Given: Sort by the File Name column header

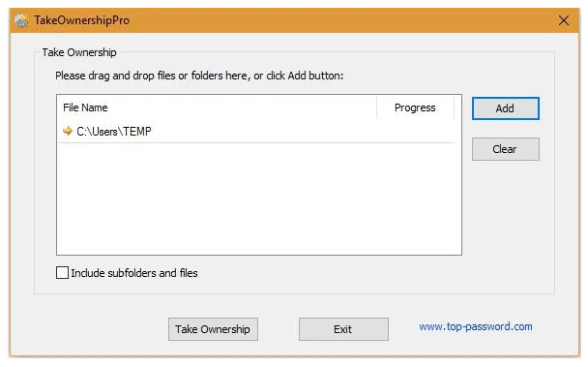Looking at the screenshot, I should (217, 107).
